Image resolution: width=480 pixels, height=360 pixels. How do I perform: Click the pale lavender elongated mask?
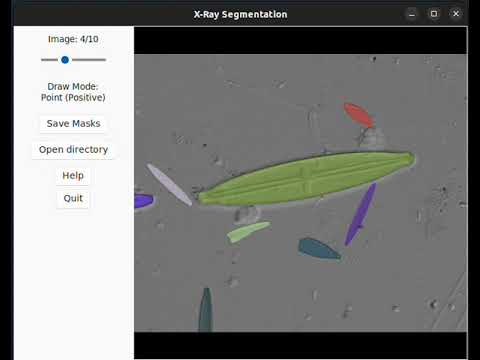169,184
